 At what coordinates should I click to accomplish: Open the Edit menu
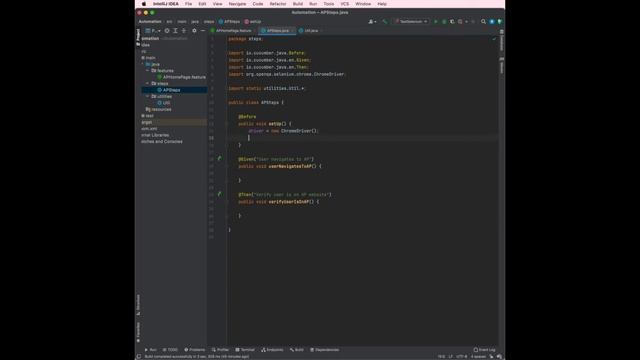[202, 4]
